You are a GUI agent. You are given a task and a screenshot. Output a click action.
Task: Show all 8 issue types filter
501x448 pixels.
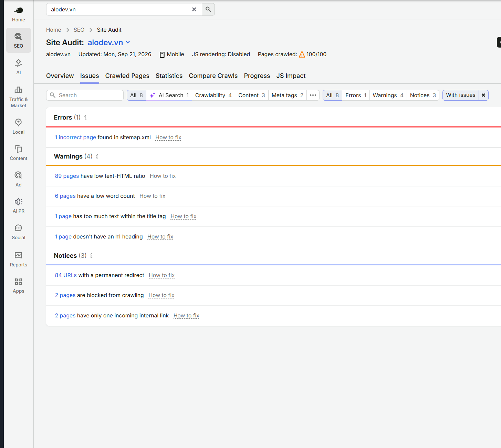(x=333, y=95)
